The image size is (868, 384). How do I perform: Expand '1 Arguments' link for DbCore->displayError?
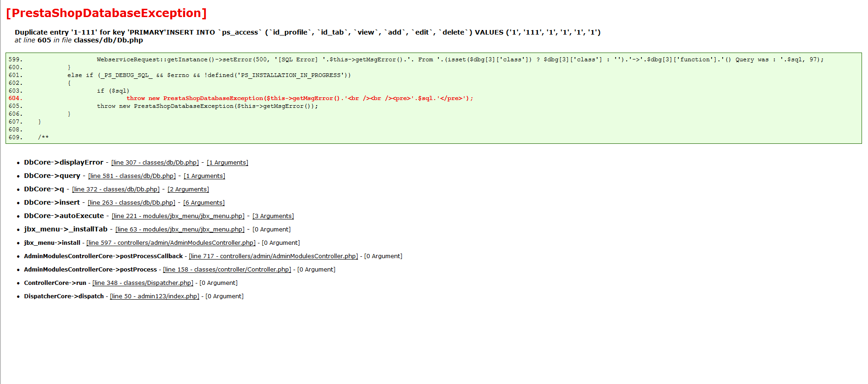[227, 163]
